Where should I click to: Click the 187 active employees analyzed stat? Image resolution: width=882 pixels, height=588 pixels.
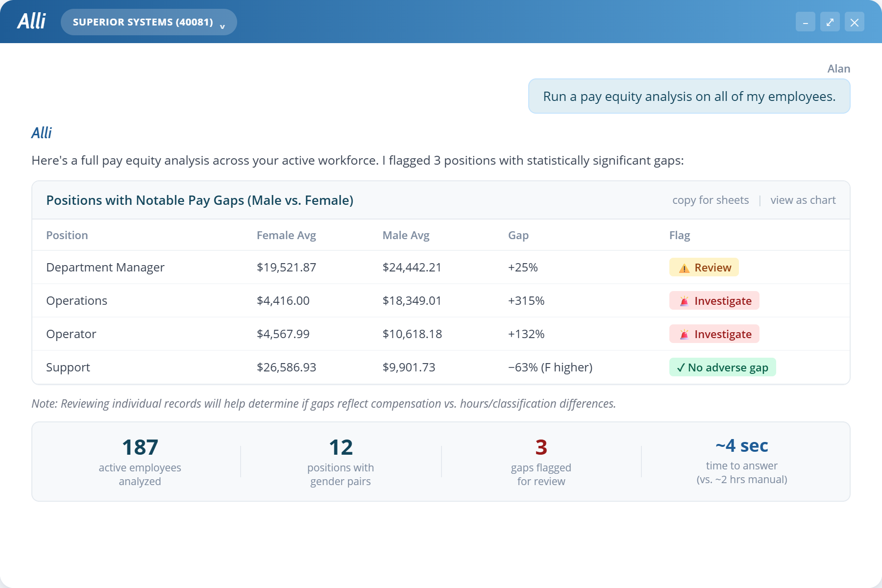[x=140, y=462]
